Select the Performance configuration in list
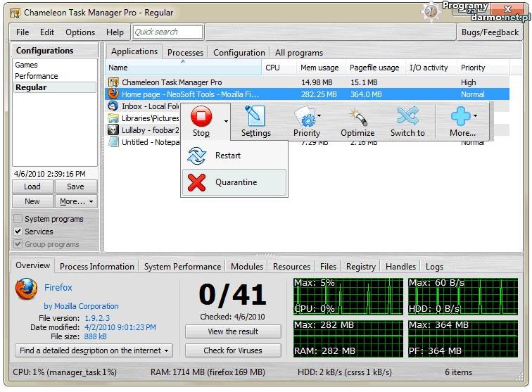 (x=37, y=76)
